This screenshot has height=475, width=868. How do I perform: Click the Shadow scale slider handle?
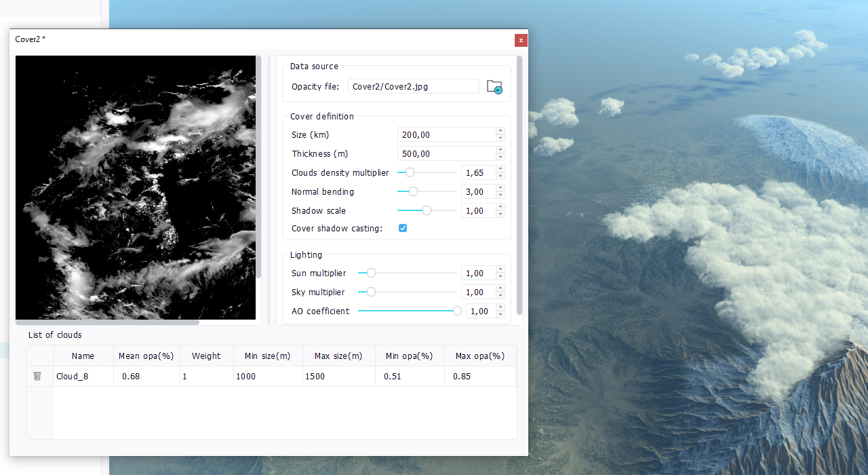[x=427, y=210]
